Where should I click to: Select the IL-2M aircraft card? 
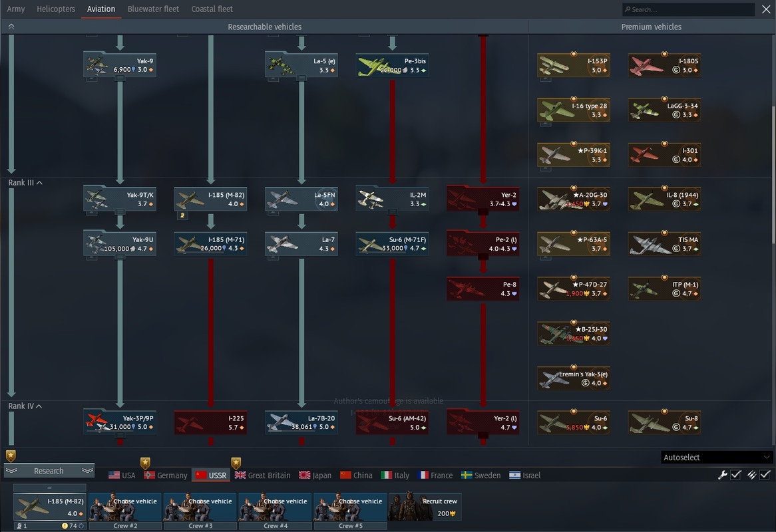point(392,199)
